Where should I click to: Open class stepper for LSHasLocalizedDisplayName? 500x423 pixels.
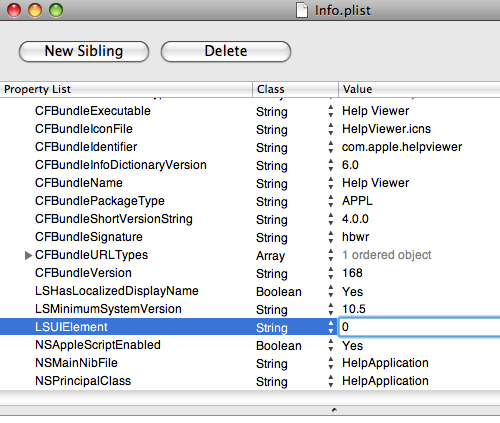click(x=330, y=291)
